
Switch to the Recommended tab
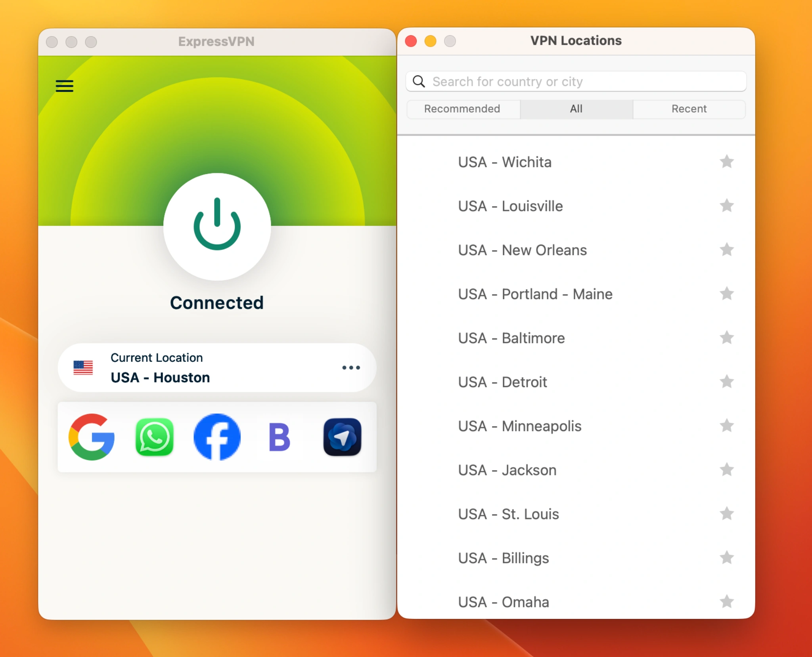click(x=462, y=109)
